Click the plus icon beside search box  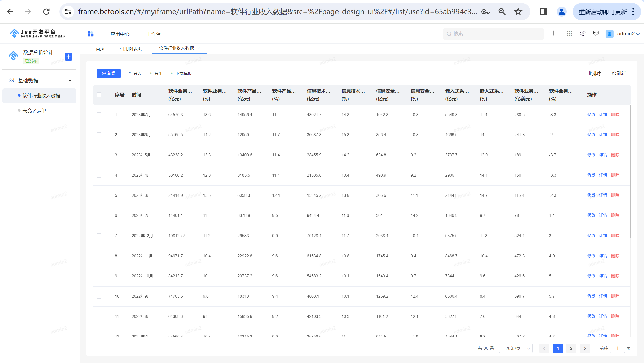(x=553, y=33)
